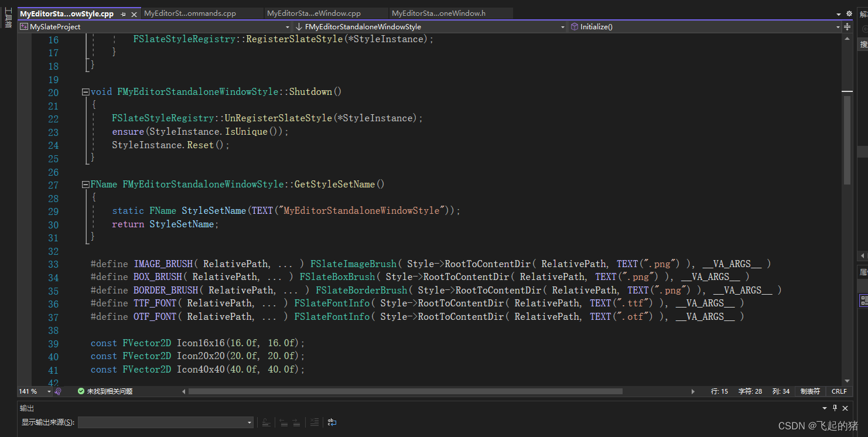Click the editor vertical scrollbar thumb
The height and width of the screenshot is (437, 868).
tap(847, 140)
